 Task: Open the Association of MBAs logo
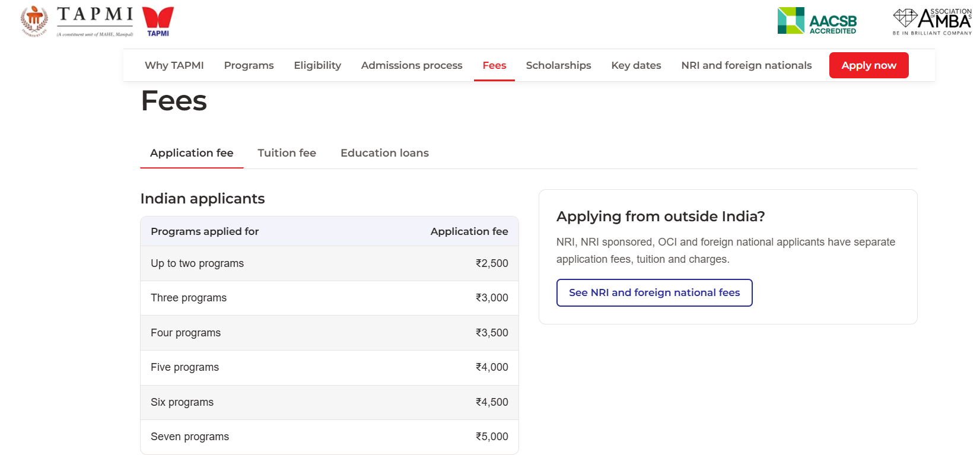(x=932, y=21)
